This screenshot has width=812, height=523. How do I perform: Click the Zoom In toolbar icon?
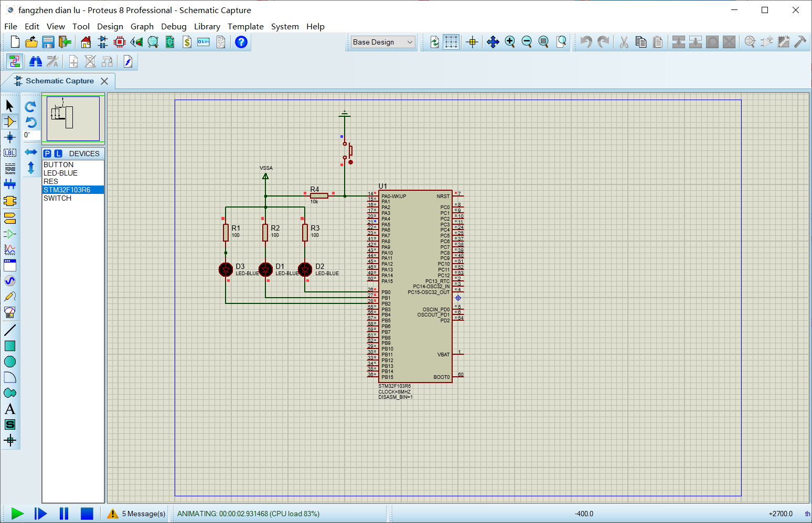(x=510, y=42)
